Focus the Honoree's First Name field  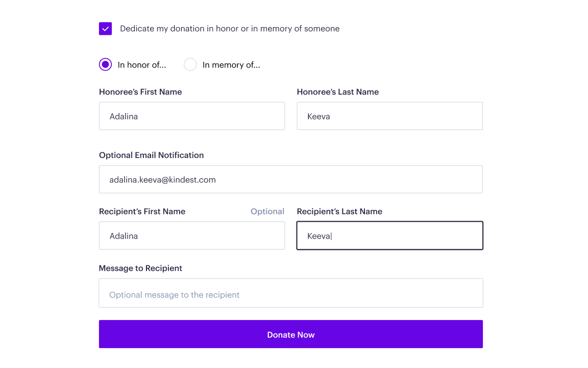point(192,116)
